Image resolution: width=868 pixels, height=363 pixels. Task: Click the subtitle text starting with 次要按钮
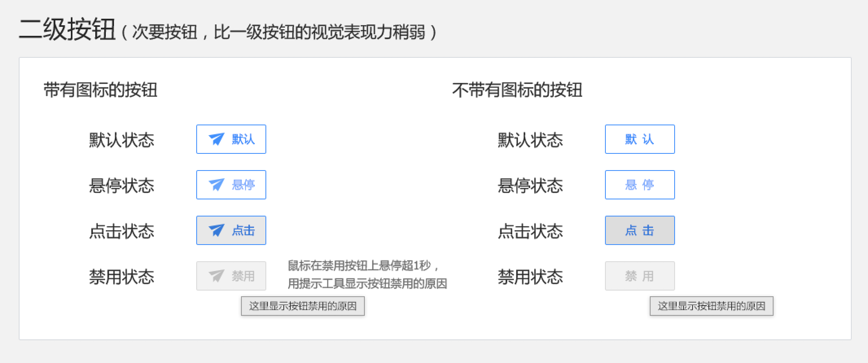pos(279,32)
